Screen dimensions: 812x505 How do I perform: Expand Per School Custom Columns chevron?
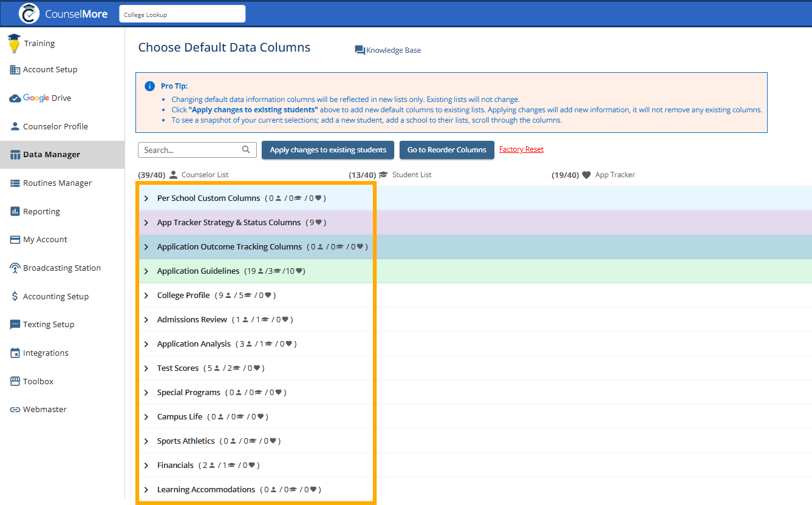[146, 198]
